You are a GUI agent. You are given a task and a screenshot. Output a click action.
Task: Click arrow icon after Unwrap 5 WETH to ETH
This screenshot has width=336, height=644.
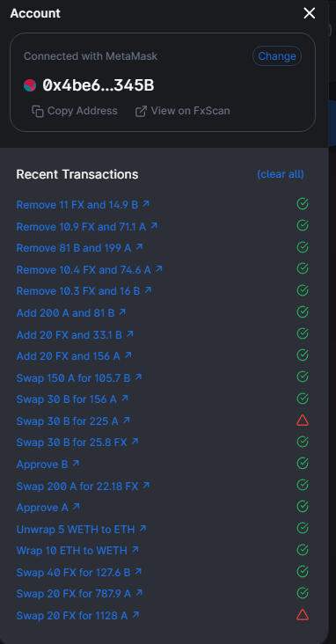tap(142, 528)
